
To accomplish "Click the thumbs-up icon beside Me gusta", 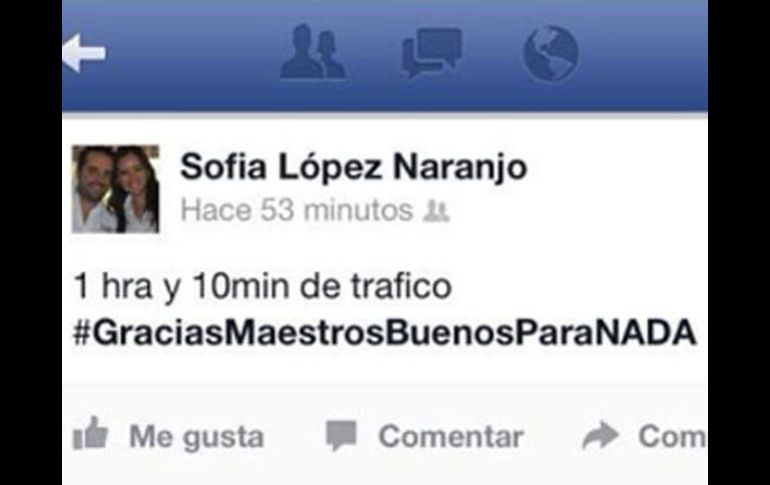I will 90,433.
